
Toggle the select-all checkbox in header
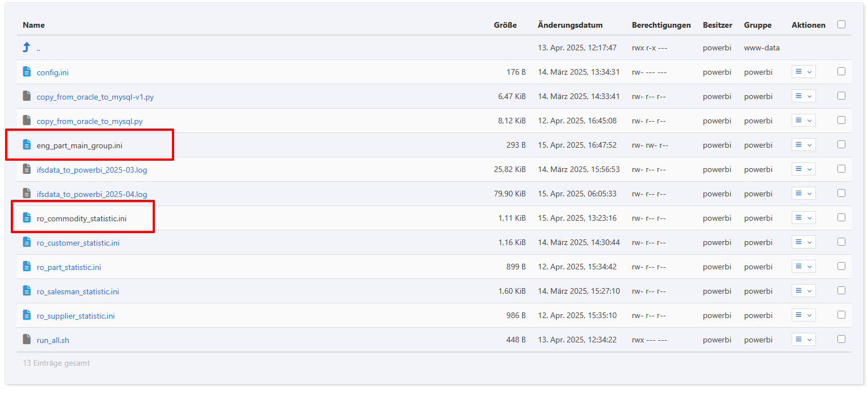841,24
